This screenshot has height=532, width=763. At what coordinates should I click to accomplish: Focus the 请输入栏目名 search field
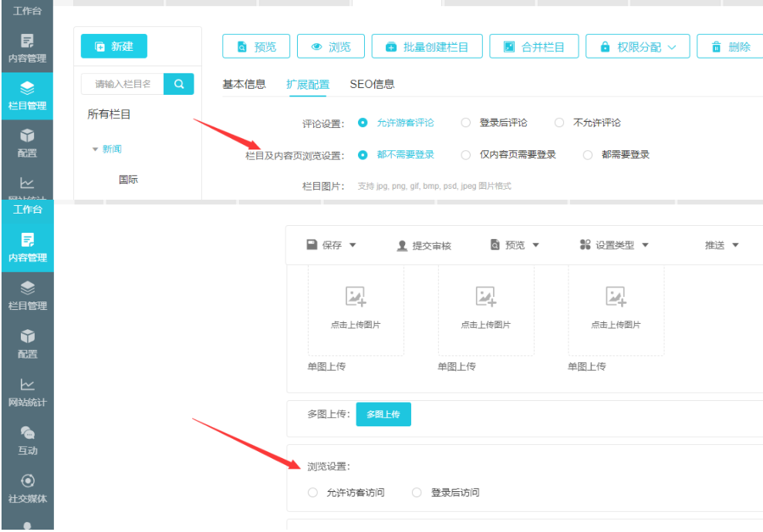(123, 84)
